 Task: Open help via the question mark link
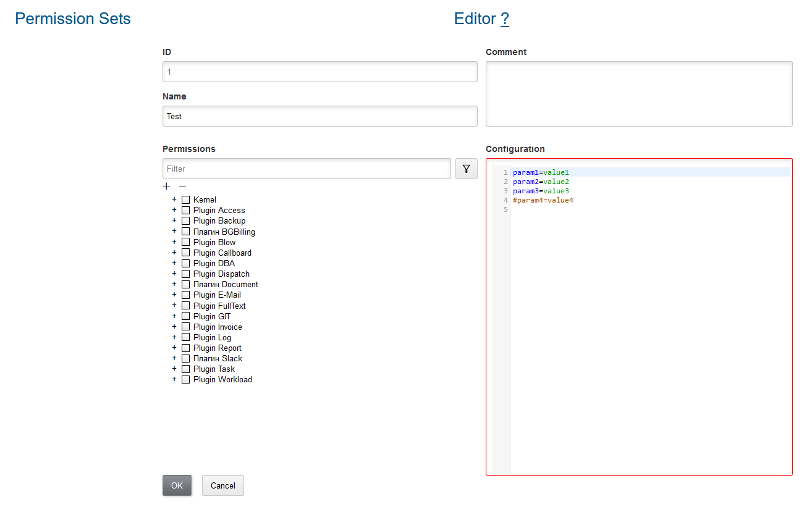[505, 19]
